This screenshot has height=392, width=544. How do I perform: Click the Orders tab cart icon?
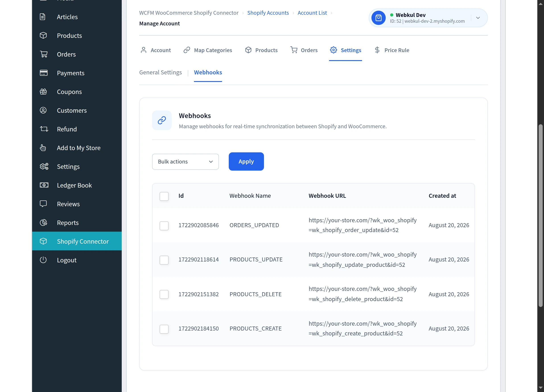tap(294, 50)
